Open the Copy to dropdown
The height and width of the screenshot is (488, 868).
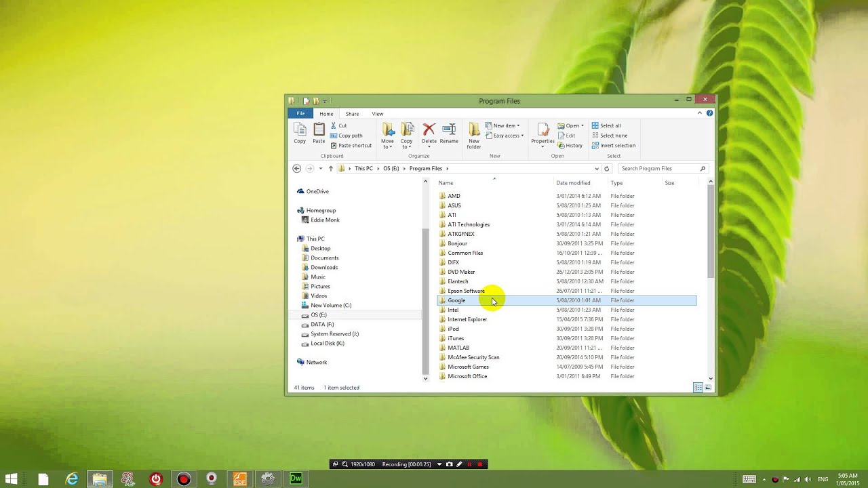coord(407,136)
